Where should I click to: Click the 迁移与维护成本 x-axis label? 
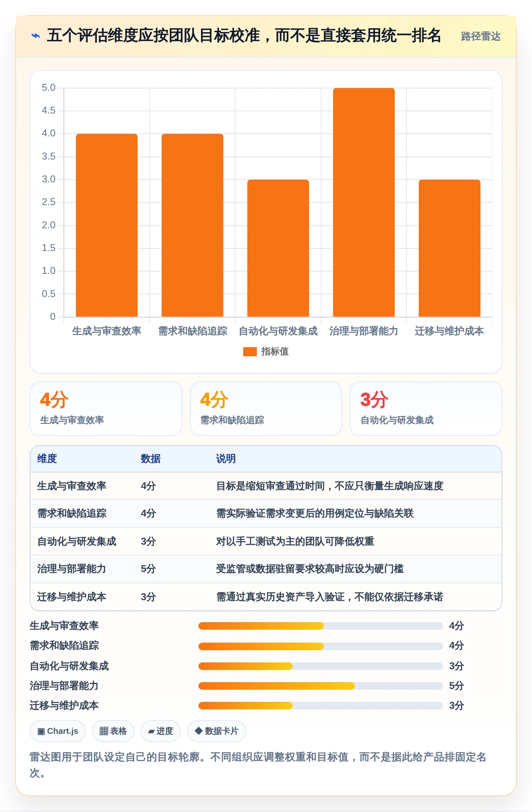click(450, 331)
